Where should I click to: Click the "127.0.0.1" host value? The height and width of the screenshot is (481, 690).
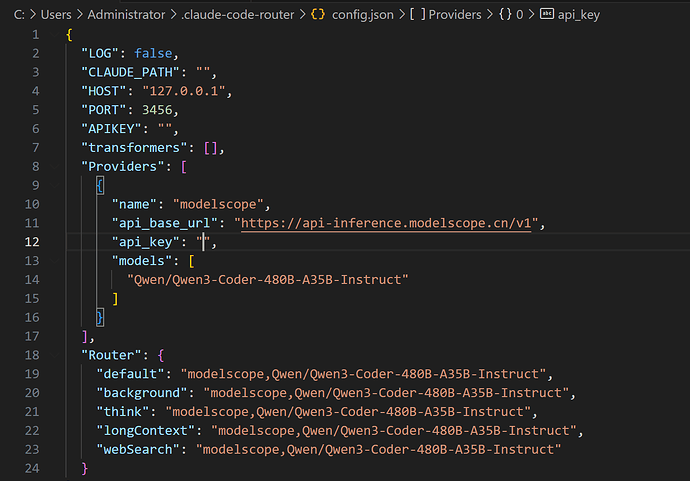[x=184, y=91]
